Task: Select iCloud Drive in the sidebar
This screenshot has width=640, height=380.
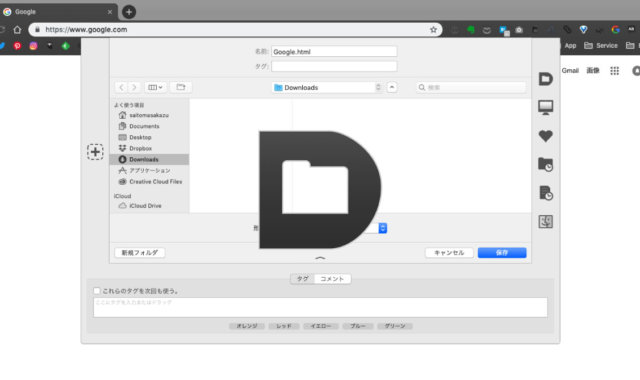Action: pyautogui.click(x=149, y=206)
